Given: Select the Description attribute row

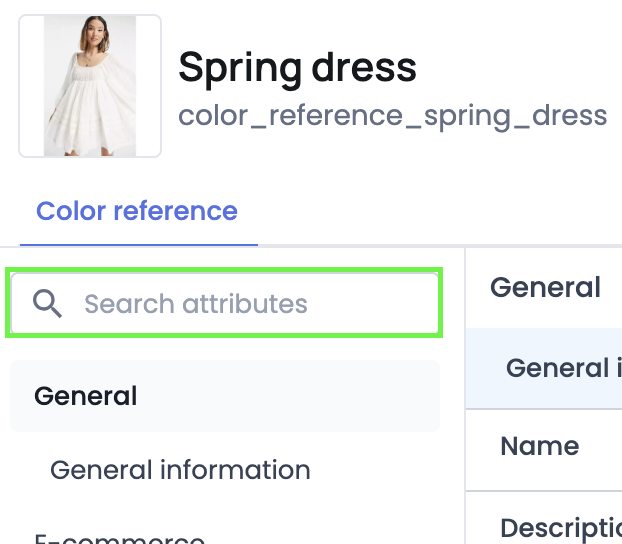Looking at the screenshot, I should point(544,518).
